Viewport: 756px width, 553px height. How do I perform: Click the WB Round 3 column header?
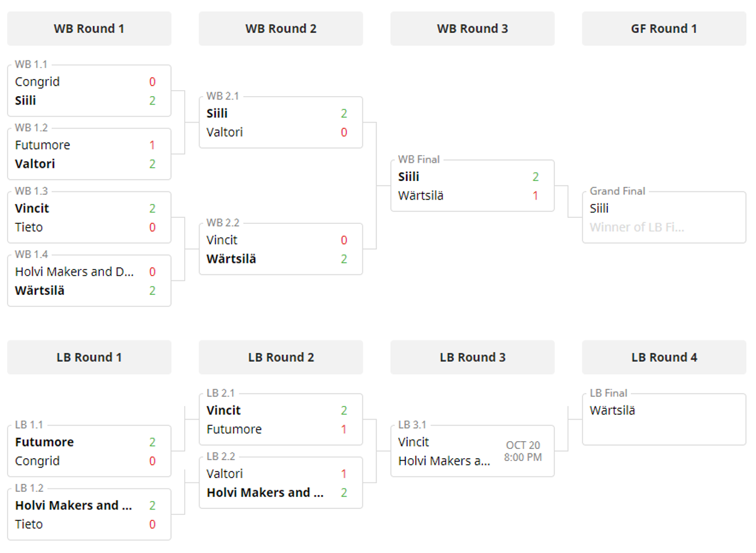472,29
